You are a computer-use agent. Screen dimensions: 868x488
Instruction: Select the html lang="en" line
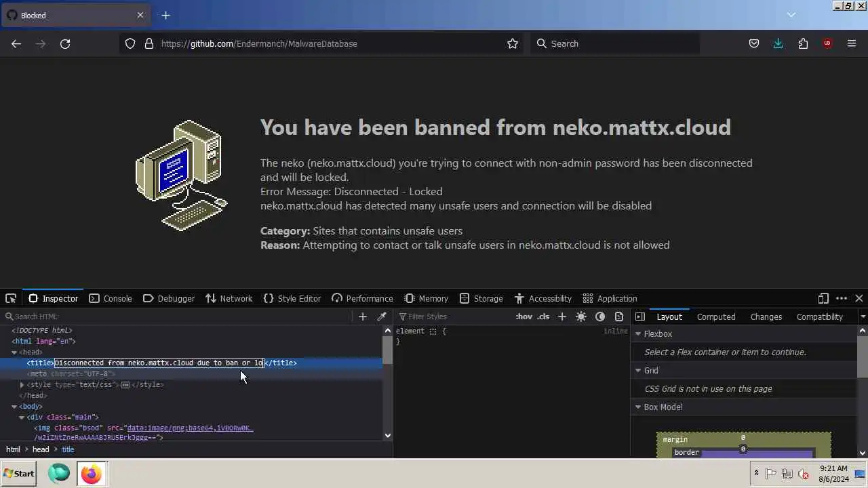pos(44,341)
